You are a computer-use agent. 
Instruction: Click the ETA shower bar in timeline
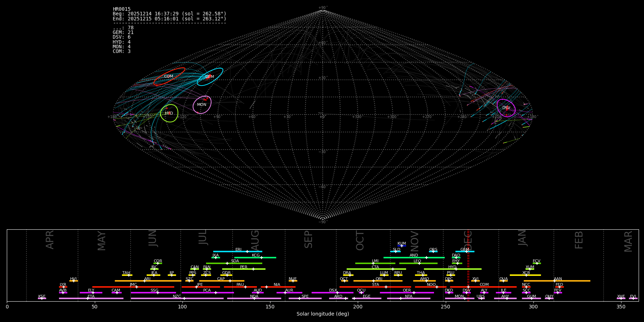(x=91, y=298)
